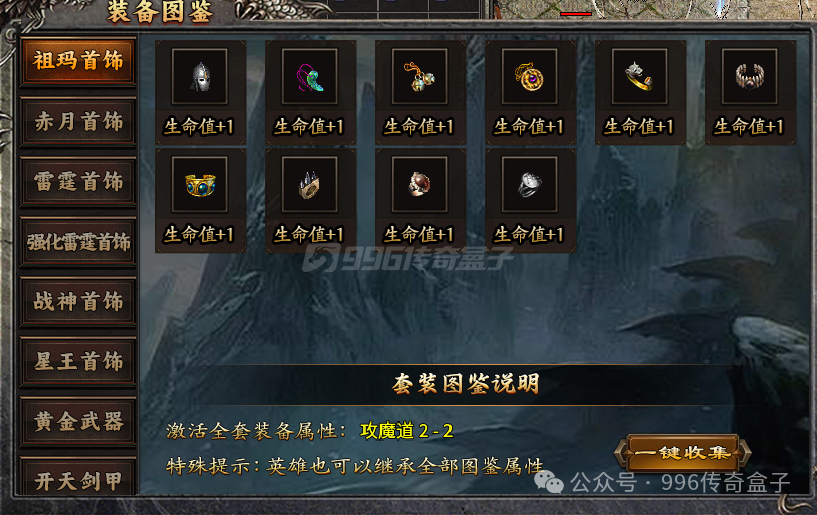This screenshot has width=817, height=515.
Task: Pick the spiked ring icon
Action: tap(310, 185)
